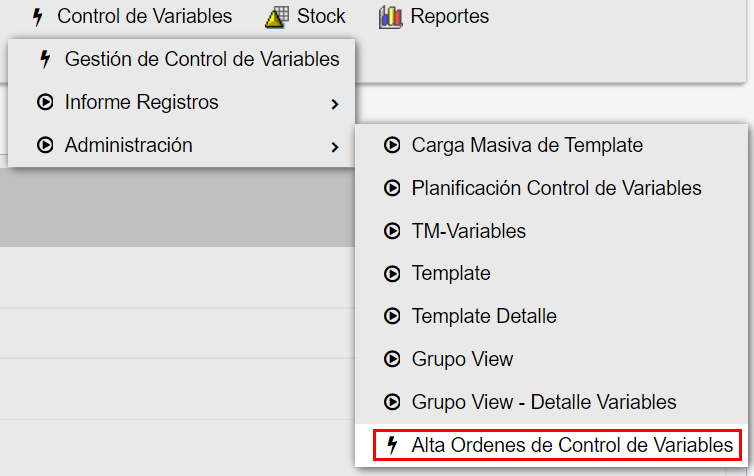754x476 pixels.
Task: Click the play icon beside TM-Variables
Action: (x=392, y=231)
